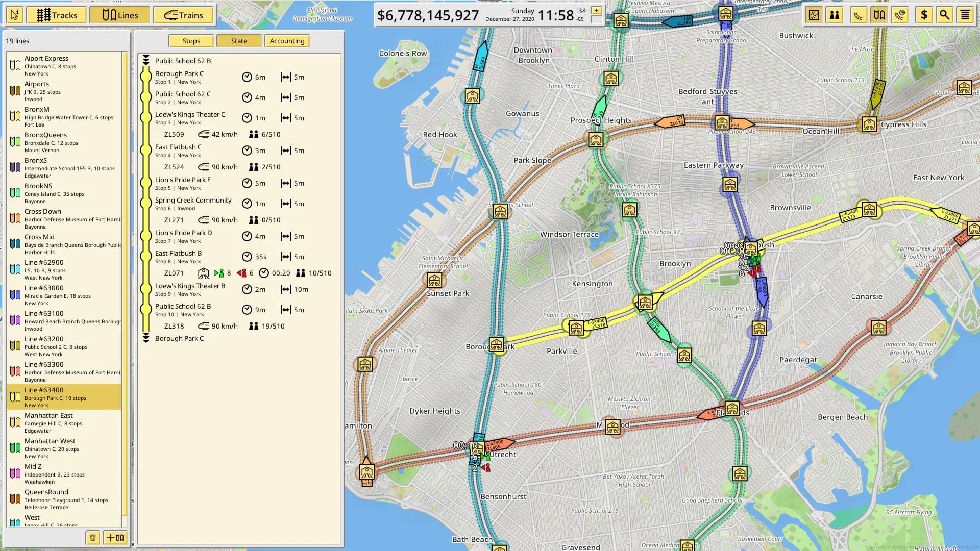The height and width of the screenshot is (551, 980).
Task: Jump to previous stop Public School 62 B arrow
Action: click(x=146, y=60)
